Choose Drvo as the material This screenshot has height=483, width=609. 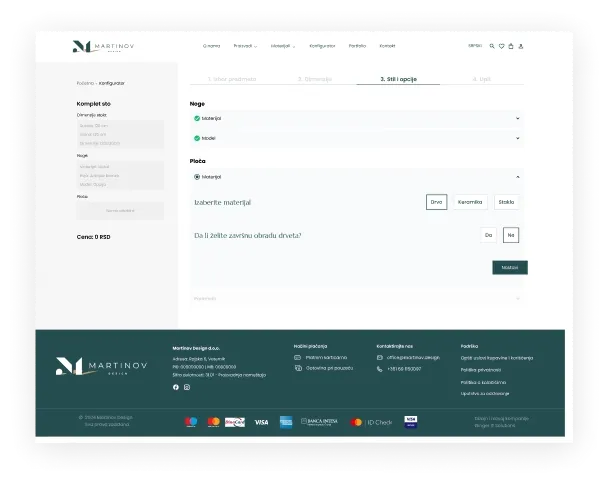437,202
